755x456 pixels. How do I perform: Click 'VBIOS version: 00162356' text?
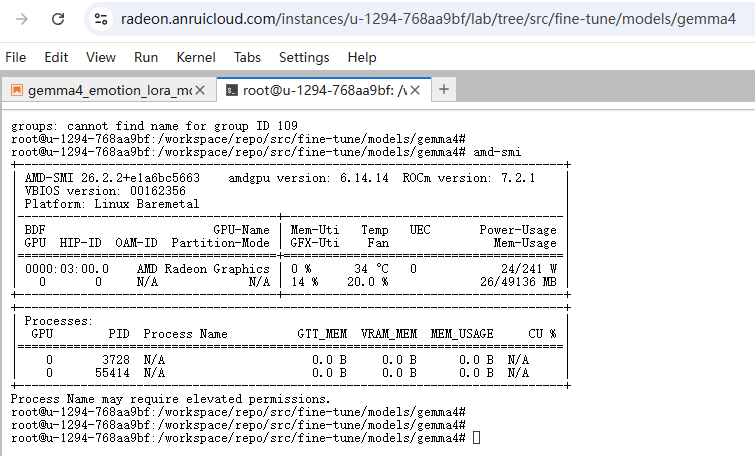point(105,191)
